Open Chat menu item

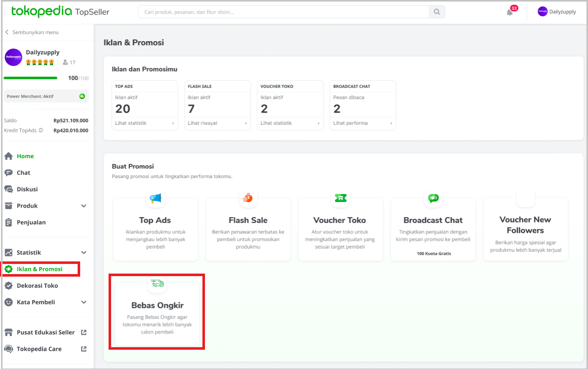(x=23, y=173)
